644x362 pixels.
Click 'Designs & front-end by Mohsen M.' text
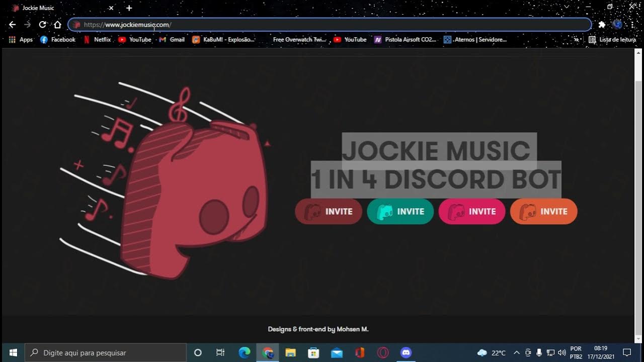(318, 329)
